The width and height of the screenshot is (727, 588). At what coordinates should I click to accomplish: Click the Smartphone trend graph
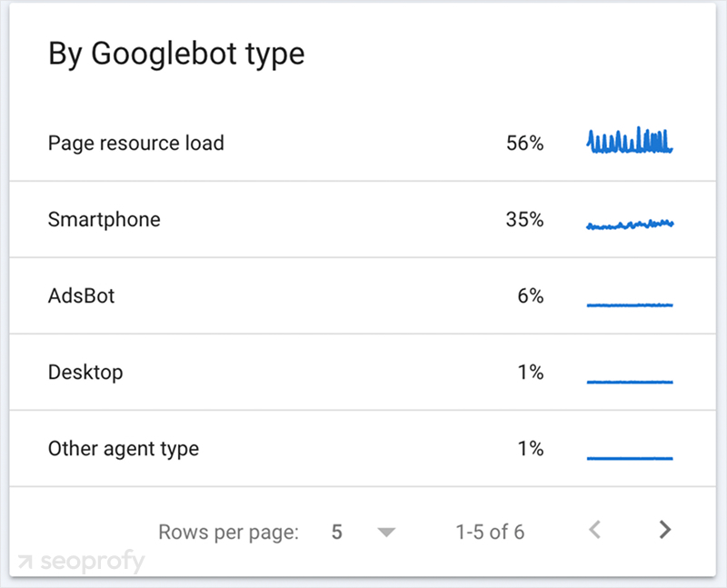pos(630,221)
